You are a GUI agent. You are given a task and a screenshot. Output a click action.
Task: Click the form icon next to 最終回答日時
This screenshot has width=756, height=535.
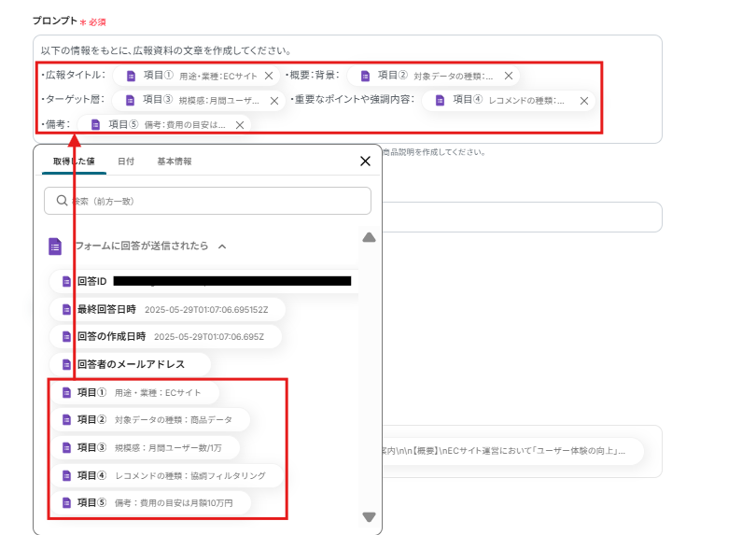click(66, 309)
